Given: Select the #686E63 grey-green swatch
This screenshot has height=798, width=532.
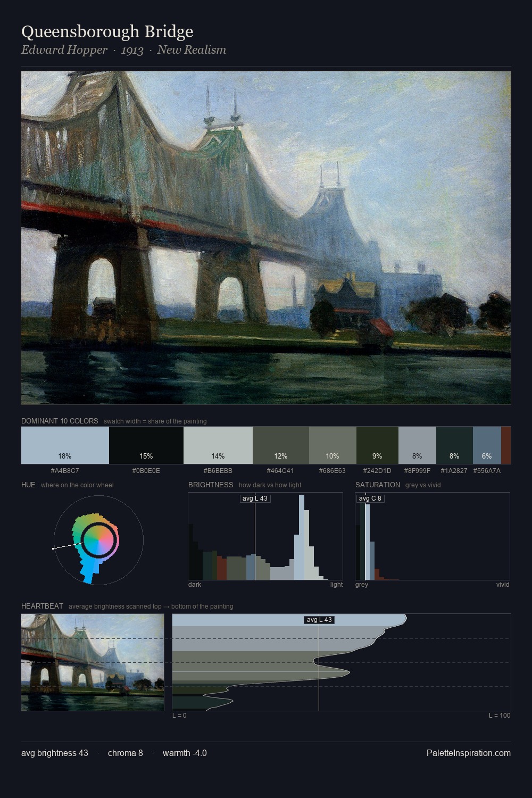Looking at the screenshot, I should coord(332,445).
